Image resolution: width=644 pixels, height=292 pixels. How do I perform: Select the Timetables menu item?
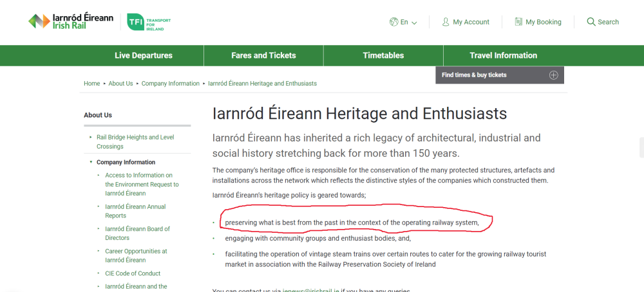click(383, 55)
